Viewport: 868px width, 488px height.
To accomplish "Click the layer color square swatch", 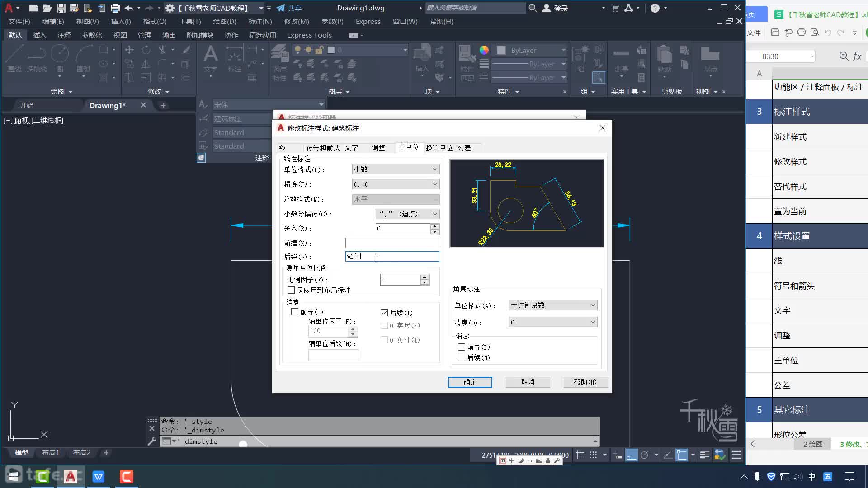I will (331, 50).
